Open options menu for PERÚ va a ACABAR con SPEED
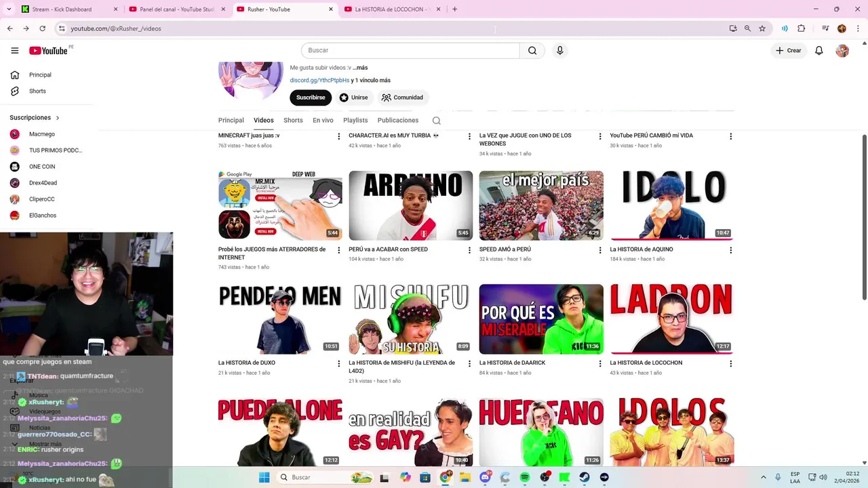The height and width of the screenshot is (488, 868). point(469,250)
